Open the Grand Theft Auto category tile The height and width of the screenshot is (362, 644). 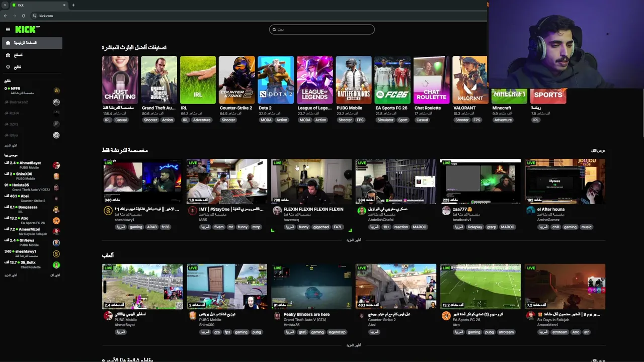click(159, 79)
